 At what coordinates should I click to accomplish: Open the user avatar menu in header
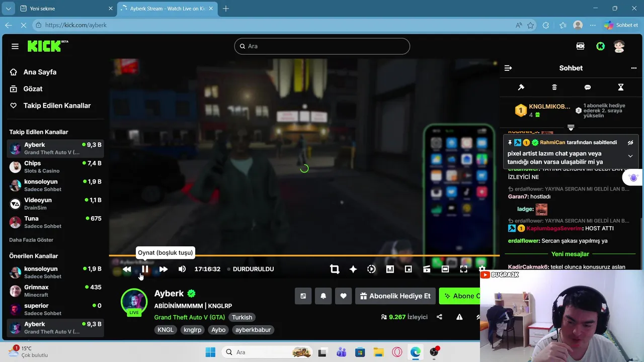(x=619, y=46)
